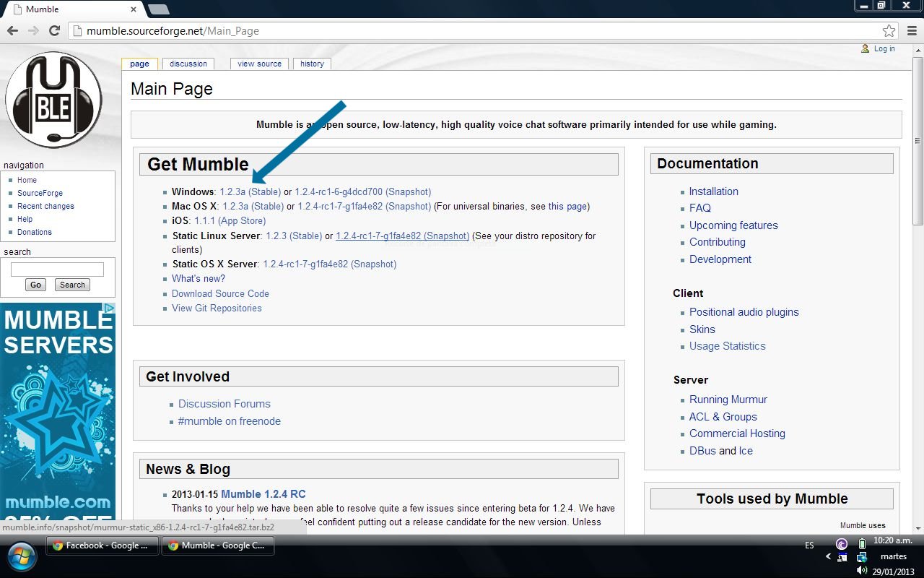Open the Help navigation link
924x578 pixels.
25,219
